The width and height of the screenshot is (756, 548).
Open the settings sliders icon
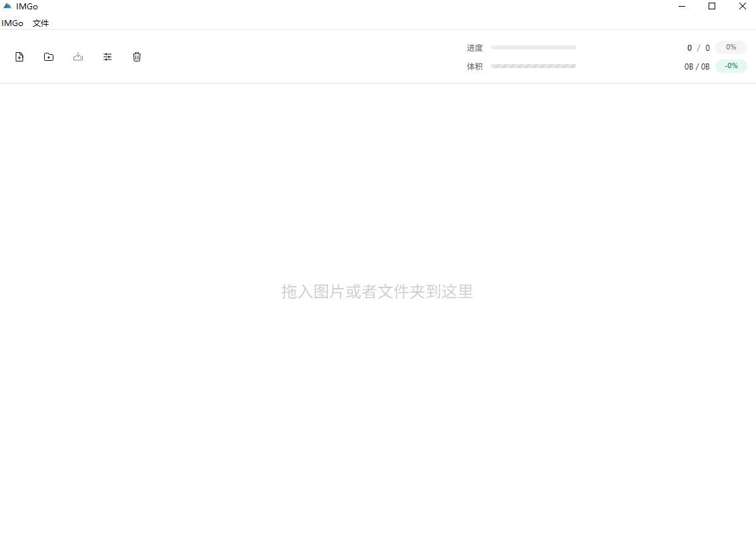click(108, 57)
